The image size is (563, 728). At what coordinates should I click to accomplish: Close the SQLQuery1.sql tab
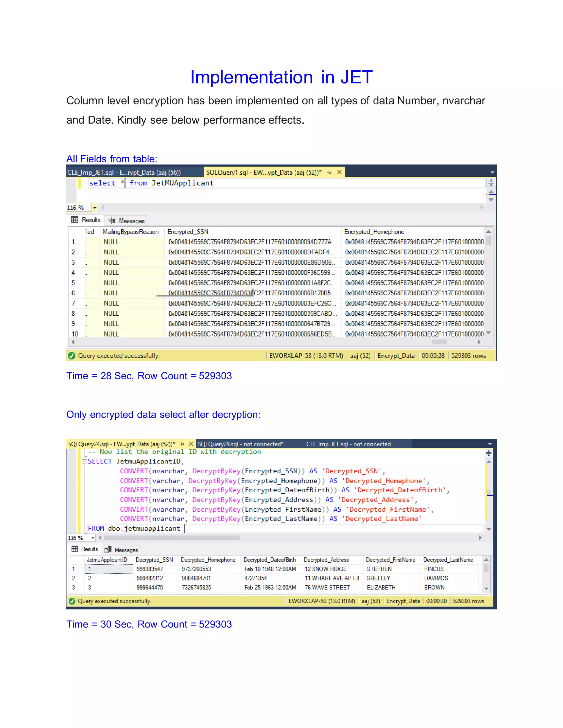click(x=339, y=172)
